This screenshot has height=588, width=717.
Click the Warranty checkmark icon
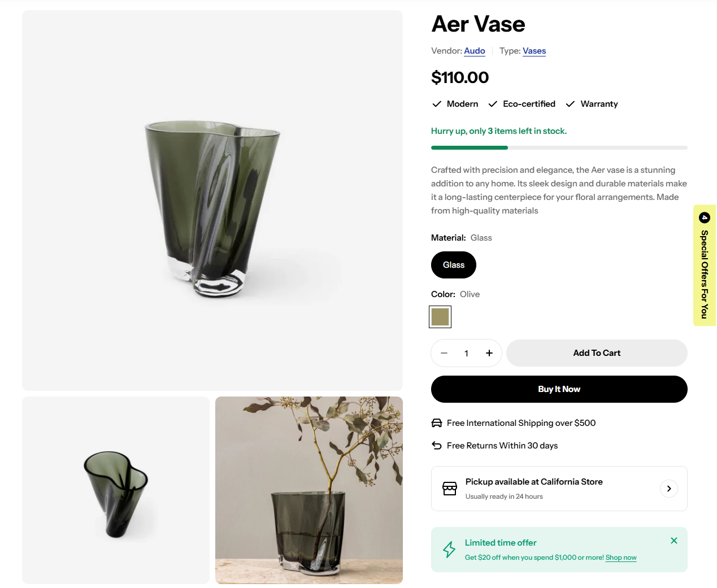point(570,104)
